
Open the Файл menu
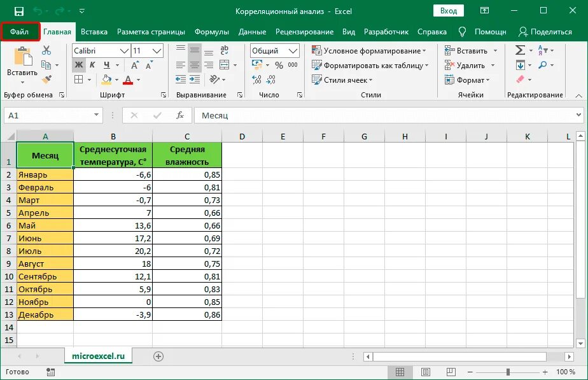(x=20, y=32)
